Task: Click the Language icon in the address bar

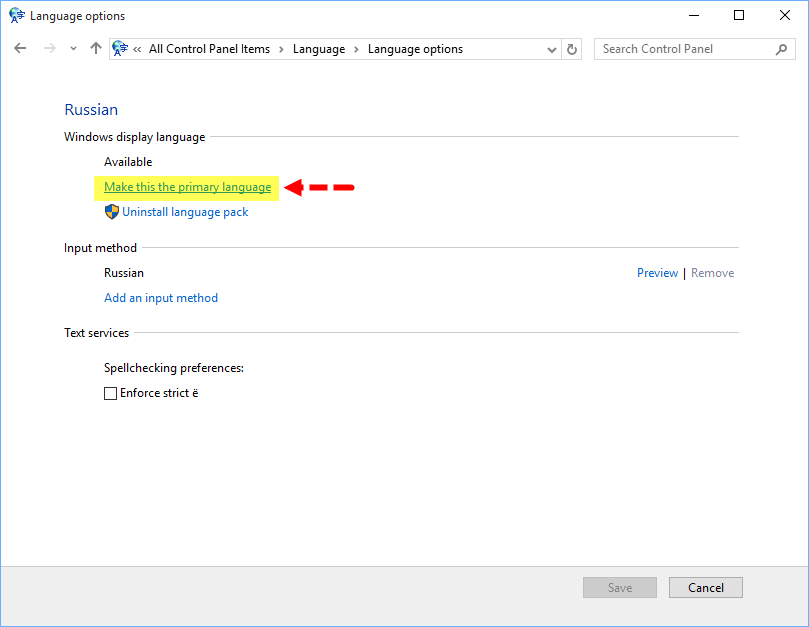Action: (121, 49)
